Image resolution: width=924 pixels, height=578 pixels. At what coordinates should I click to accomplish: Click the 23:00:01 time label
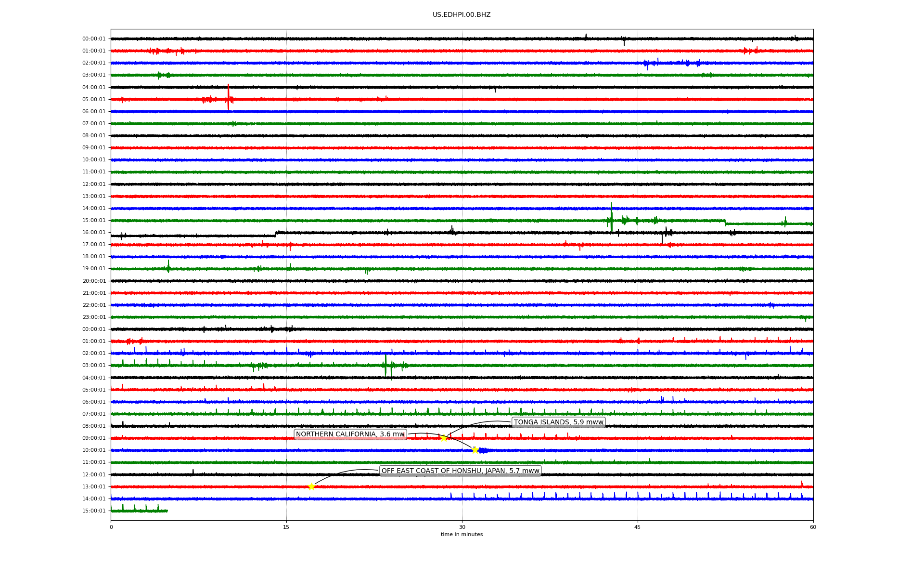coord(94,317)
